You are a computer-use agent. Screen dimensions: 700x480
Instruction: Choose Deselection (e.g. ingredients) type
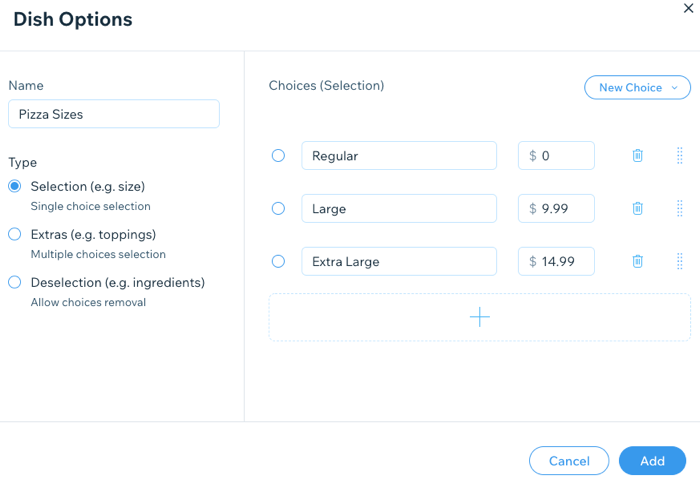[x=15, y=282]
